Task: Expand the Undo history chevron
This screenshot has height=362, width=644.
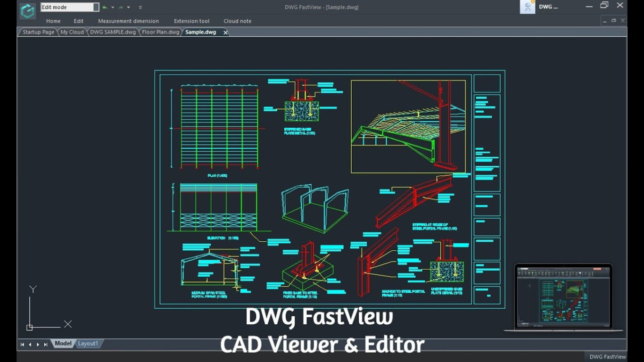Action: [113, 7]
